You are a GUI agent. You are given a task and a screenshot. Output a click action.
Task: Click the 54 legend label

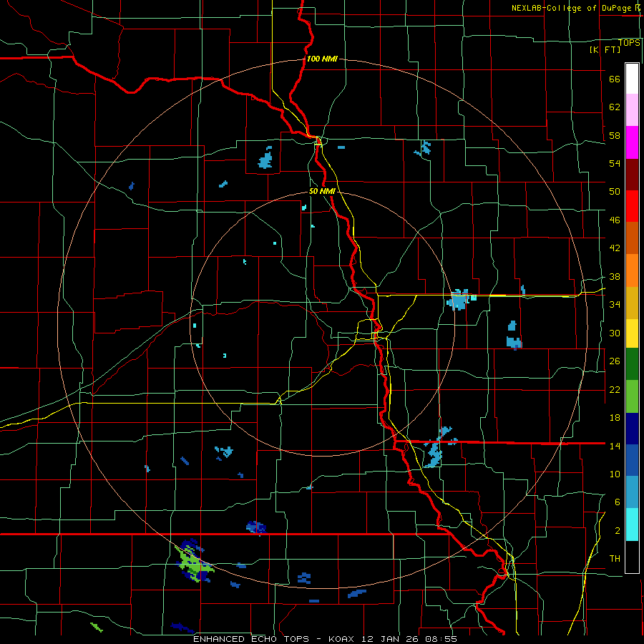pyautogui.click(x=615, y=163)
